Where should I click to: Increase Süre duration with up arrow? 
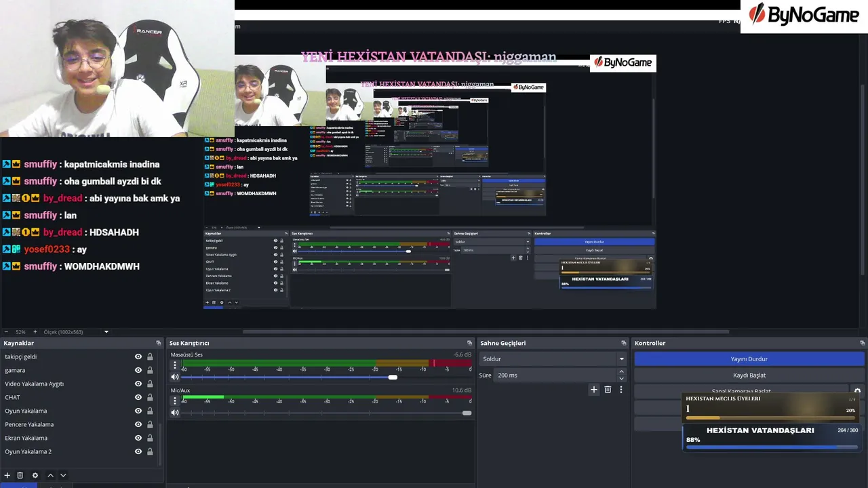621,371
